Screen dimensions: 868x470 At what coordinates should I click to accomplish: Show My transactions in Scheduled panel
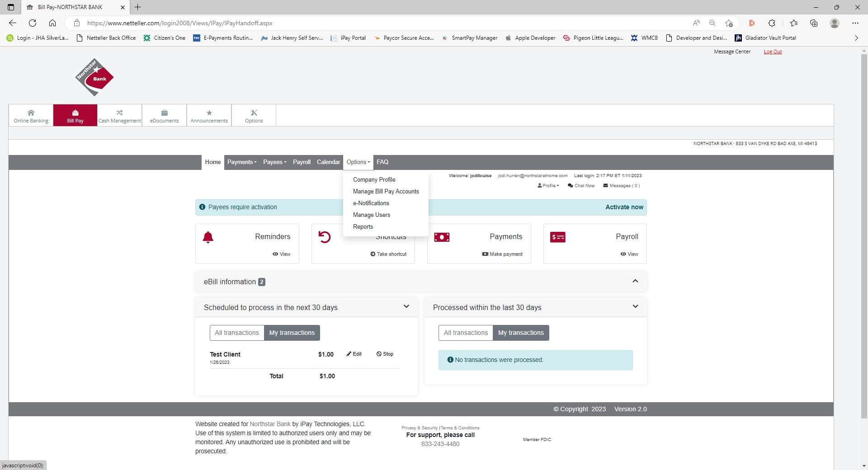pyautogui.click(x=292, y=333)
